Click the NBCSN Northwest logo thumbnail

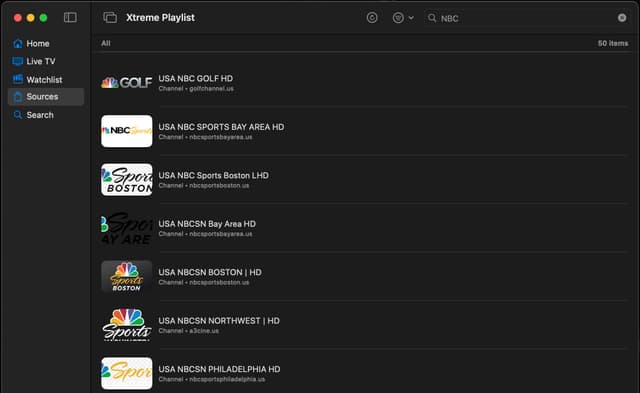point(127,325)
